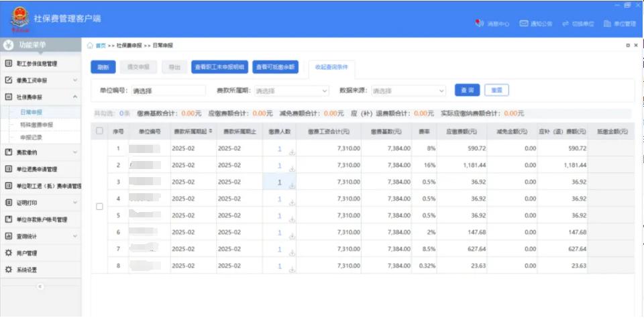Click sort arrows on 费款所属期起 column header

[x=211, y=131]
